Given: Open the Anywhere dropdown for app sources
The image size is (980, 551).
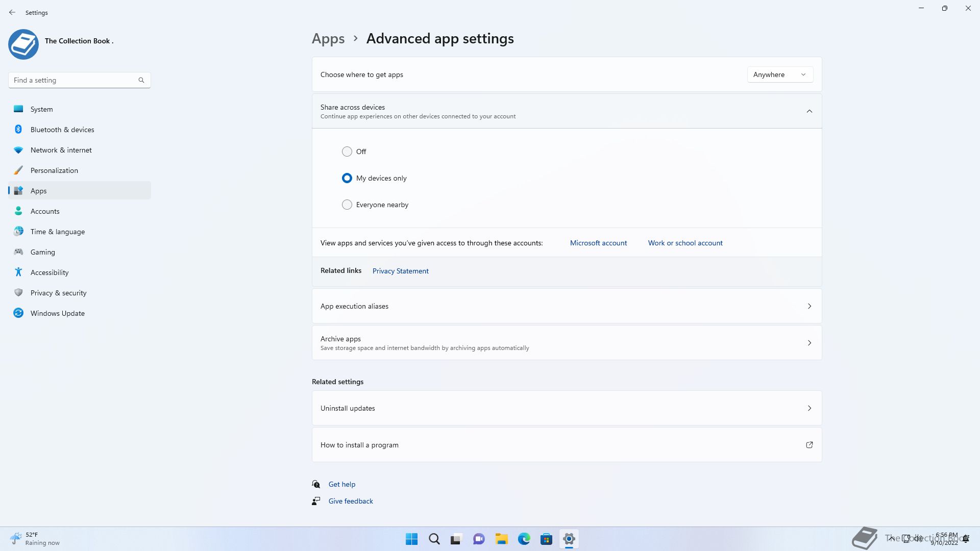Looking at the screenshot, I should pos(780,74).
